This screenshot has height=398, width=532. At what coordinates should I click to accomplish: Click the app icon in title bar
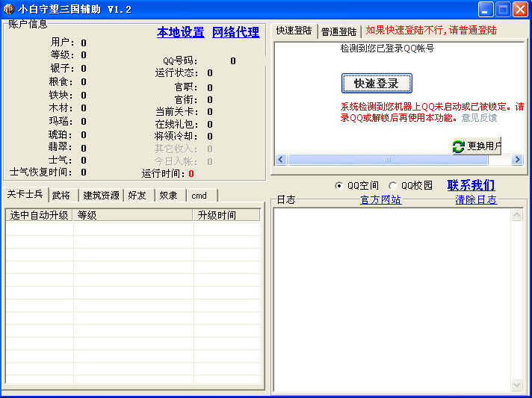pos(8,9)
